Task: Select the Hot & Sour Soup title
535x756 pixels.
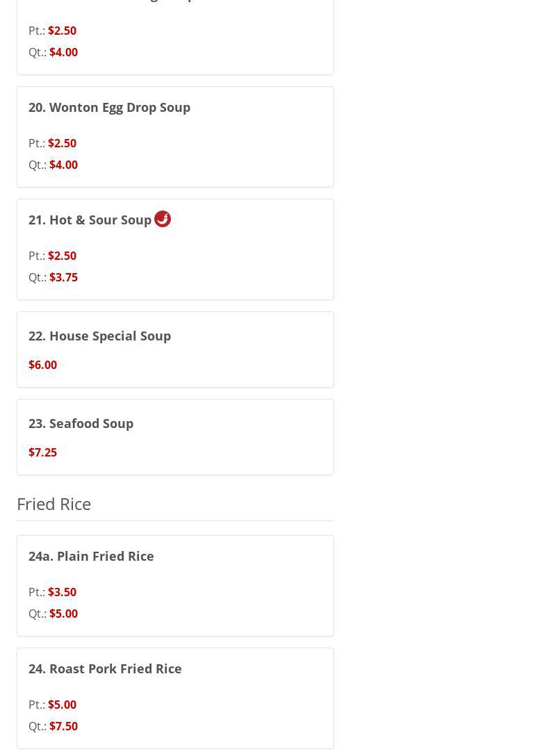Action: (90, 220)
